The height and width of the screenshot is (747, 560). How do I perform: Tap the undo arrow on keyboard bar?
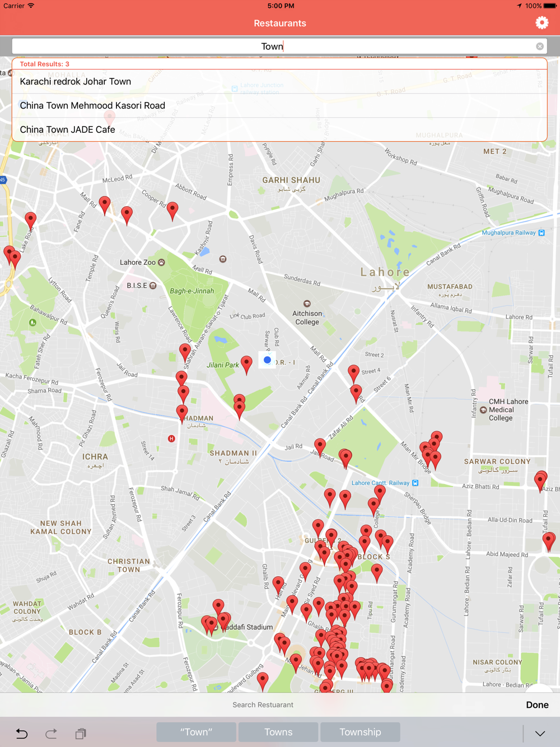click(22, 733)
